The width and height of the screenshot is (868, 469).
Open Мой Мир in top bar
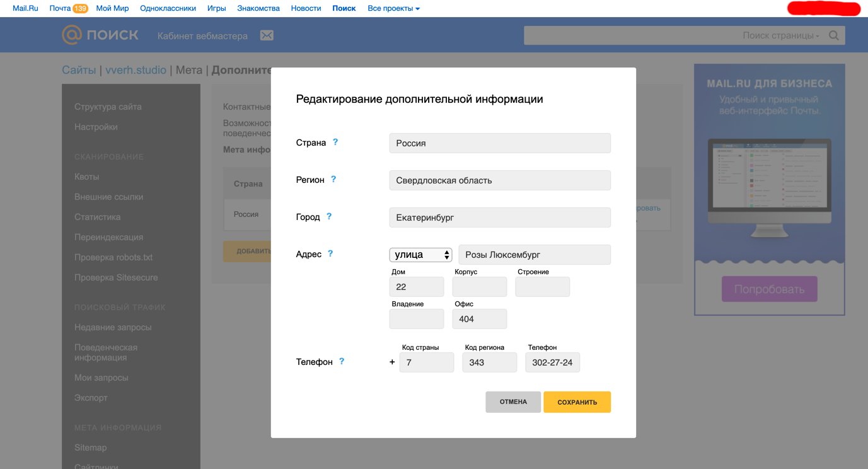[x=112, y=8]
